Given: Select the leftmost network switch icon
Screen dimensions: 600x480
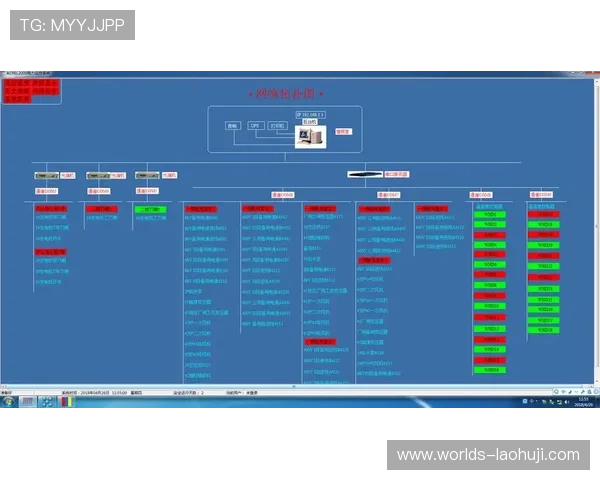Looking at the screenshot, I should point(48,175).
